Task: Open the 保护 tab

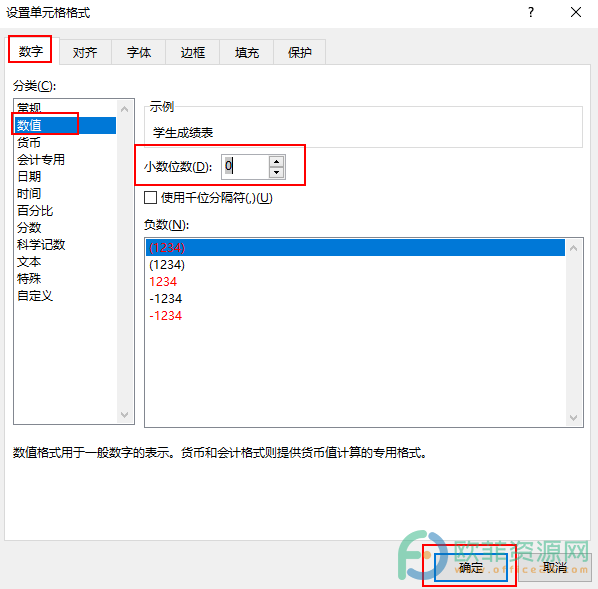Action: click(300, 52)
